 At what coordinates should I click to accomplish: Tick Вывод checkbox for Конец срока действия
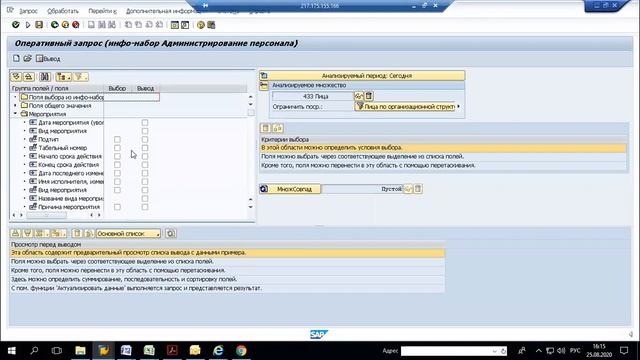coord(145,165)
